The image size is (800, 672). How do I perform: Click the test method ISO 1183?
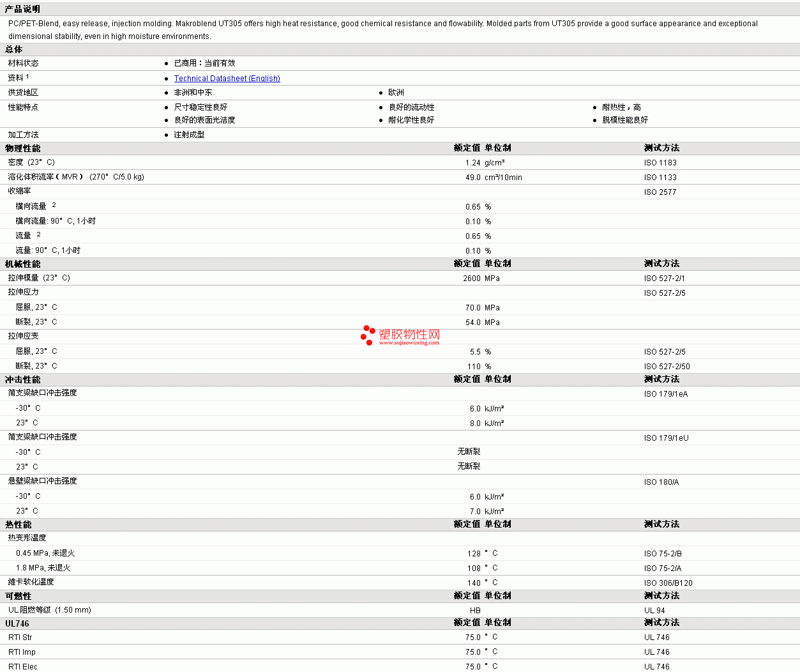click(x=660, y=163)
